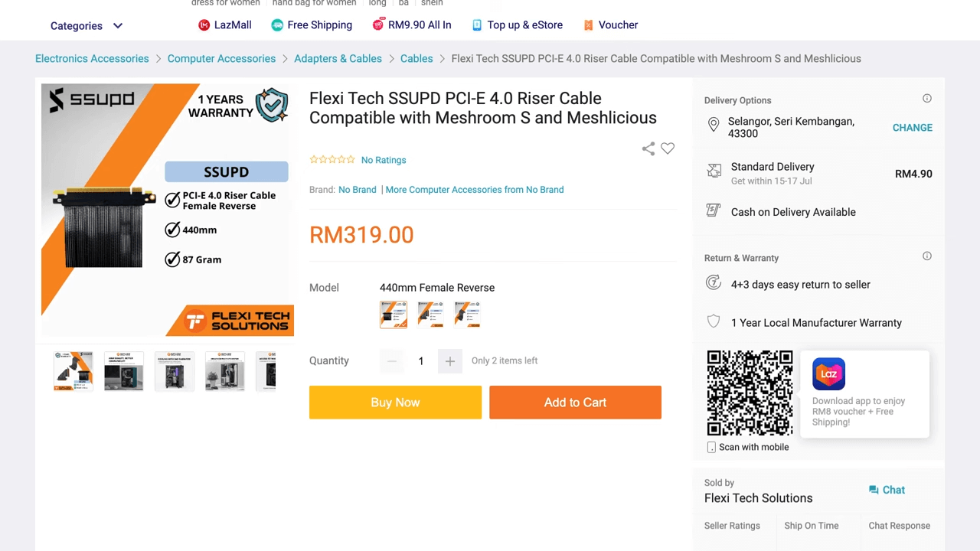Expand the Categories dropdown
This screenshot has height=551, width=980.
(87, 26)
